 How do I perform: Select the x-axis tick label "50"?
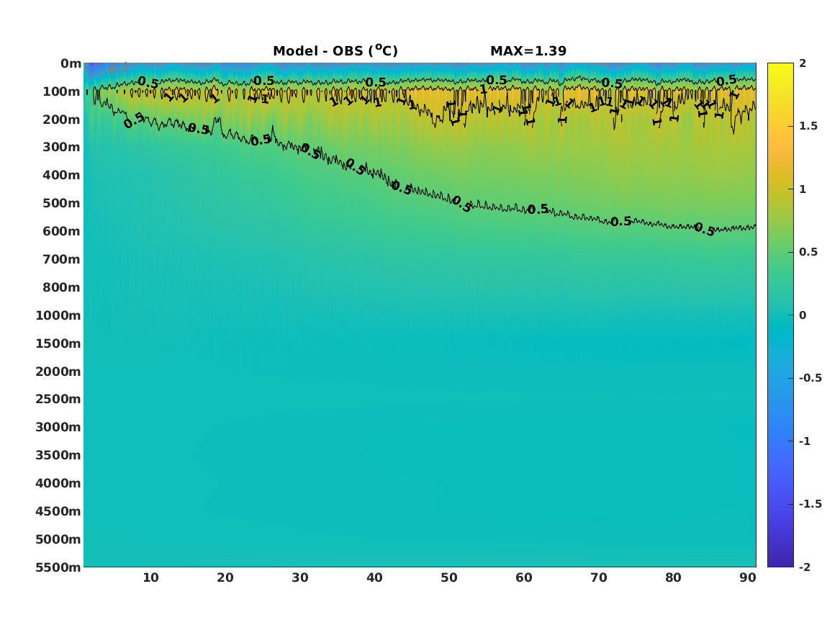(x=449, y=577)
